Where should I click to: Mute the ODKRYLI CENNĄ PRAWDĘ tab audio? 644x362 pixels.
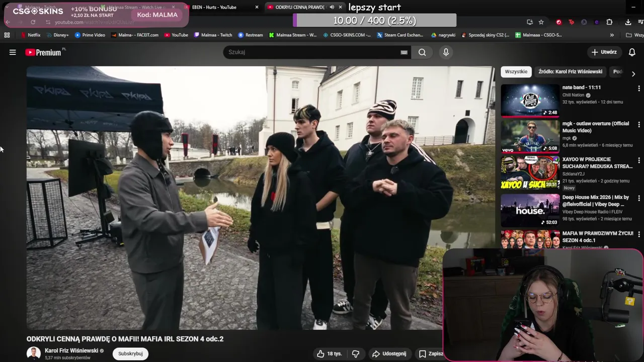click(332, 8)
